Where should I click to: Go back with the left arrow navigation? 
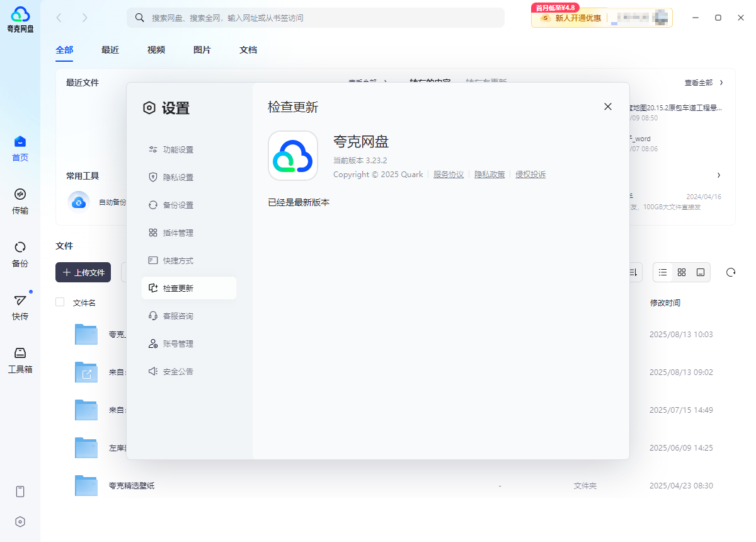click(x=59, y=18)
